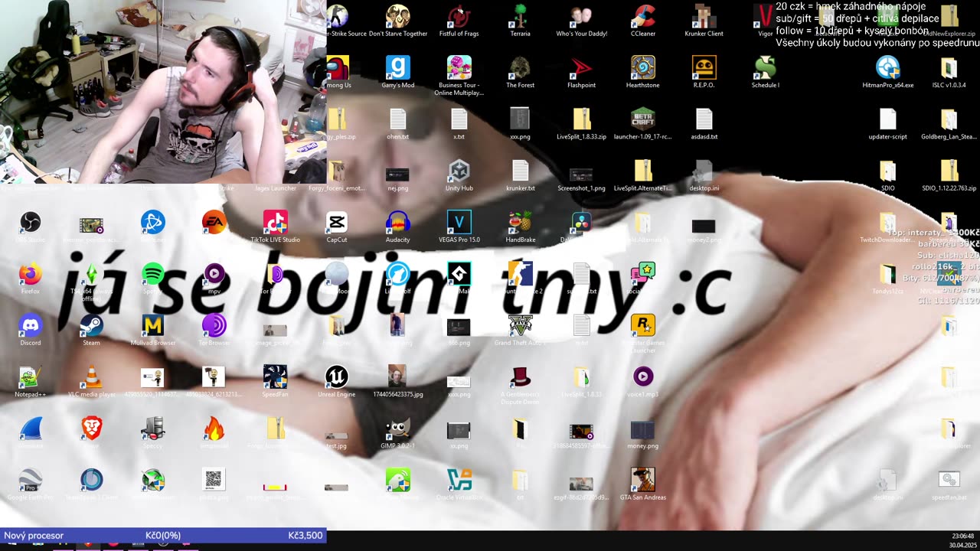Click the Steam shortcut
The width and height of the screenshot is (980, 551).
point(92,329)
